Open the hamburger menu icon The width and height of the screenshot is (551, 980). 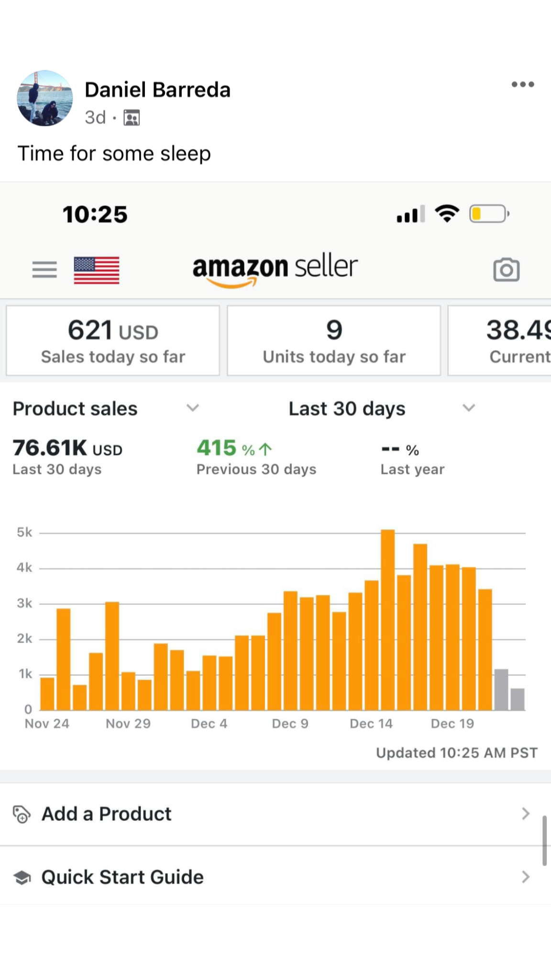coord(44,269)
